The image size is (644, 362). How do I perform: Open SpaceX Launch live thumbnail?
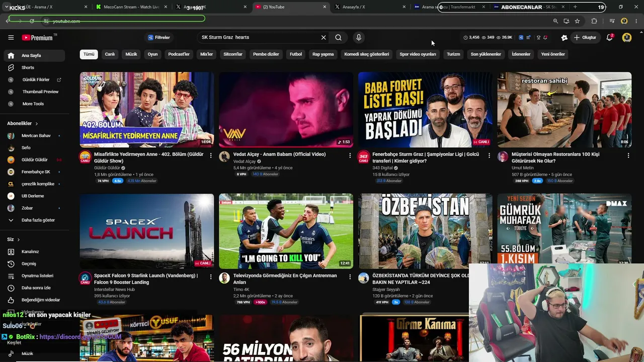point(147,231)
